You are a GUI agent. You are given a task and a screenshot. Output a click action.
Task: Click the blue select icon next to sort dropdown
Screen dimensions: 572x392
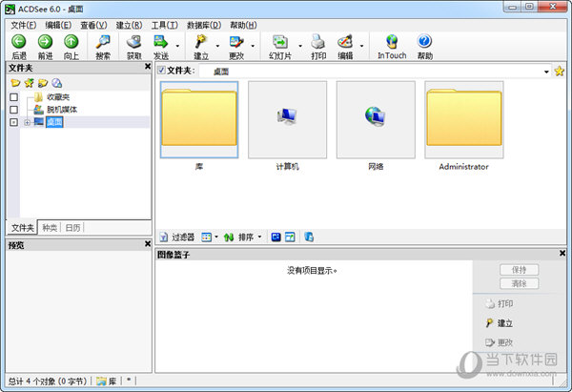click(276, 237)
